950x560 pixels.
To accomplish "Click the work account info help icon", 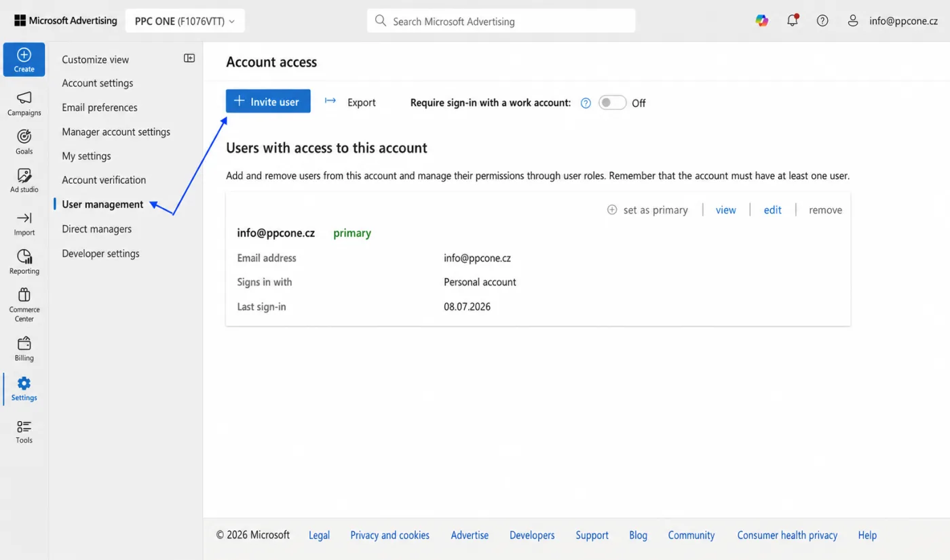I will tap(586, 103).
